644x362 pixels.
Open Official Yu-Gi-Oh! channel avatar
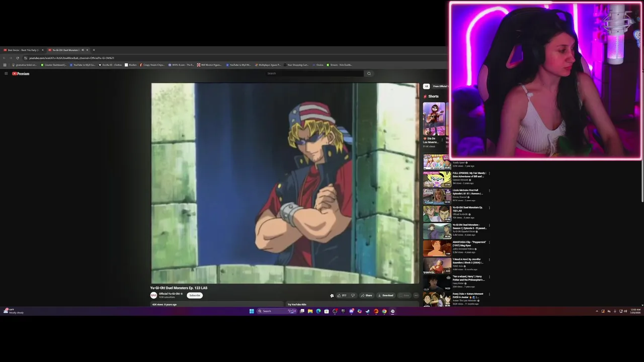pyautogui.click(x=154, y=295)
